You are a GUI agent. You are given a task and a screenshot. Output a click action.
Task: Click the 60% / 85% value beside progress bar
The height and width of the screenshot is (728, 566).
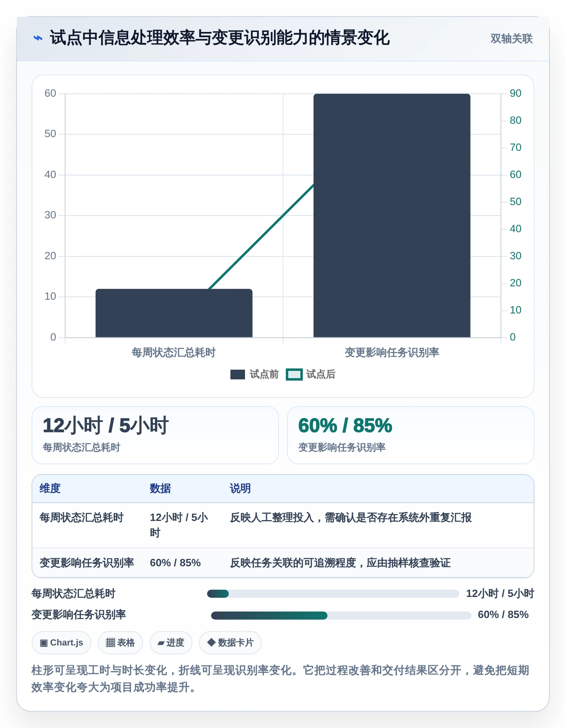coord(503,615)
